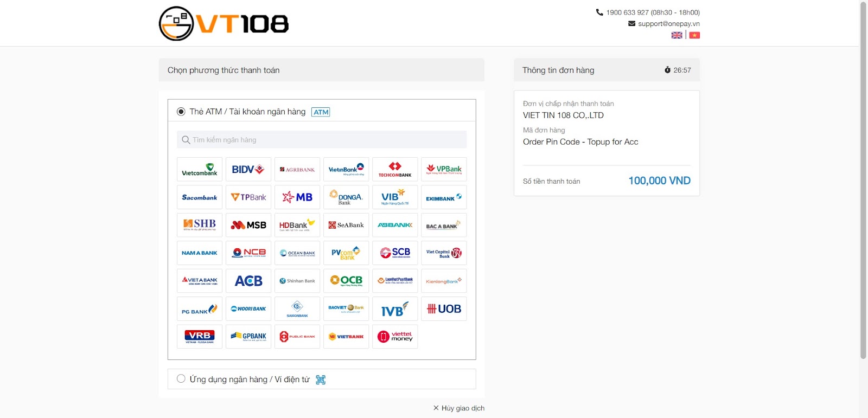Select MSB bank logo
868x418 pixels.
pyautogui.click(x=248, y=225)
